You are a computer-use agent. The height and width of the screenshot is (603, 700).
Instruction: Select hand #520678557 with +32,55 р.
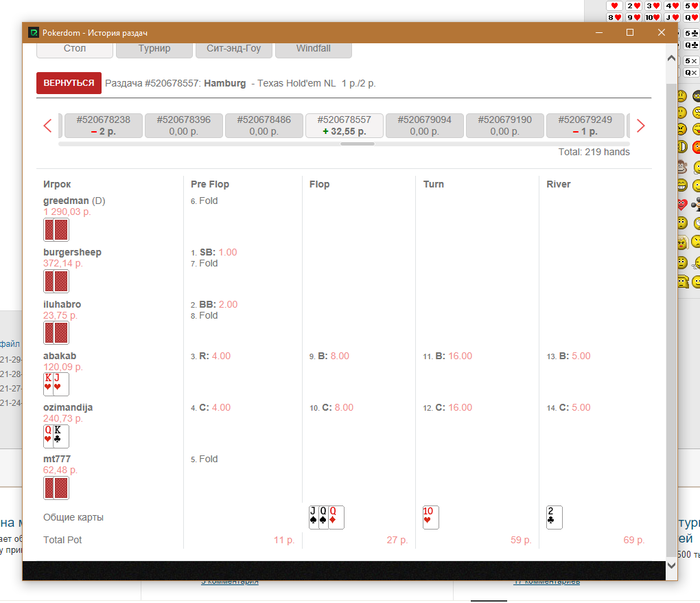pos(344,125)
